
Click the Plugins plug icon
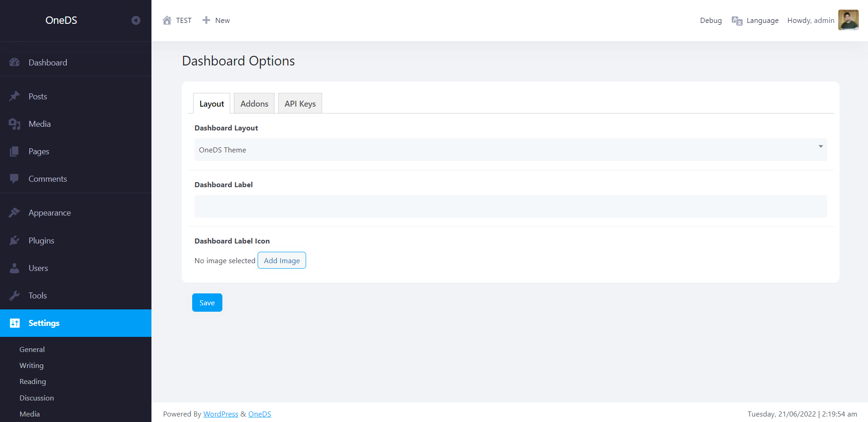point(15,240)
